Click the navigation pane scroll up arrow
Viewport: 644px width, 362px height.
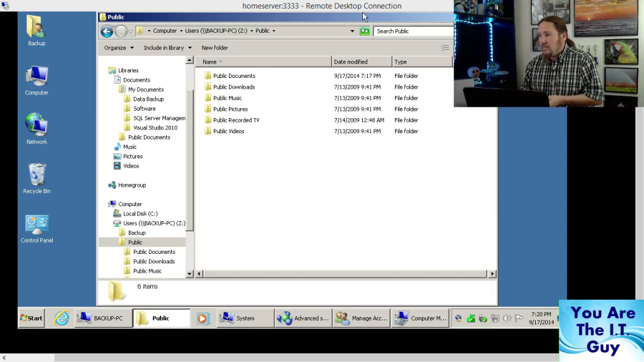pos(189,61)
